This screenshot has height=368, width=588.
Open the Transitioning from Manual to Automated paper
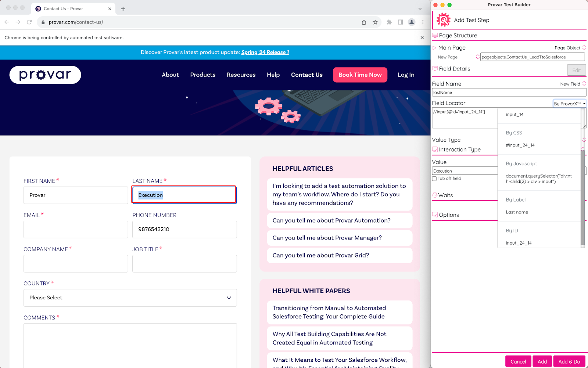(340, 313)
